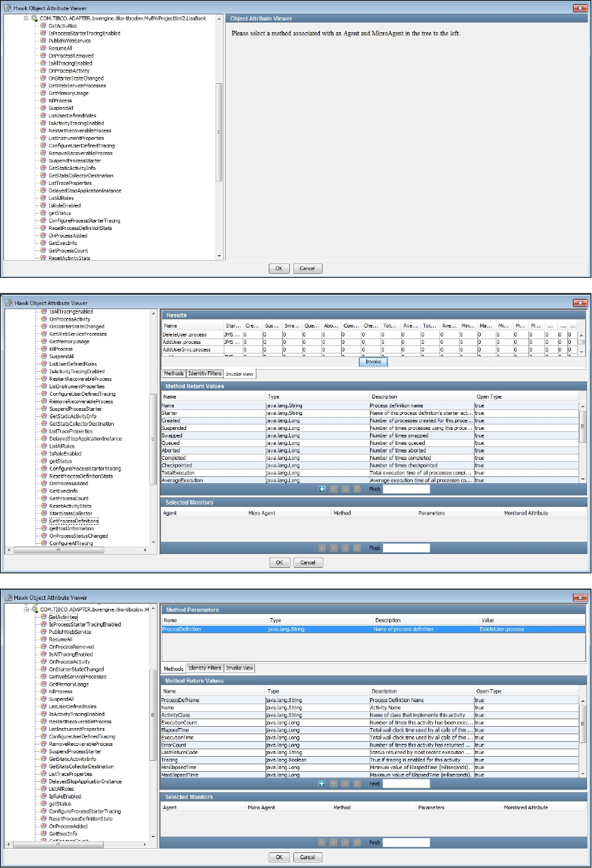Select DelayedStopApplicationInstance in the top window tree
The width and height of the screenshot is (592, 868).
[x=85, y=190]
